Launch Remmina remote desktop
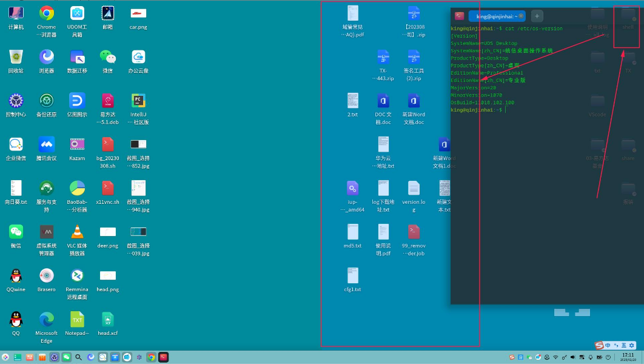The image size is (644, 364). click(x=77, y=275)
